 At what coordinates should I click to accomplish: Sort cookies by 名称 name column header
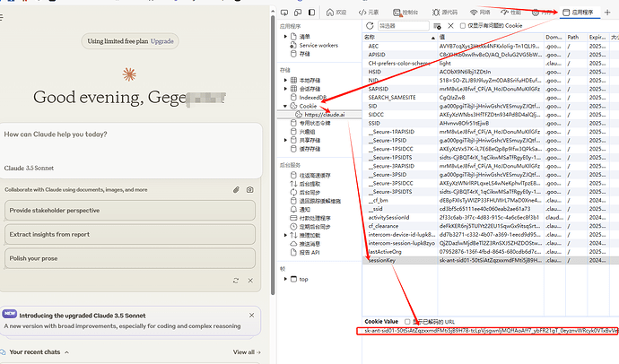click(400, 37)
